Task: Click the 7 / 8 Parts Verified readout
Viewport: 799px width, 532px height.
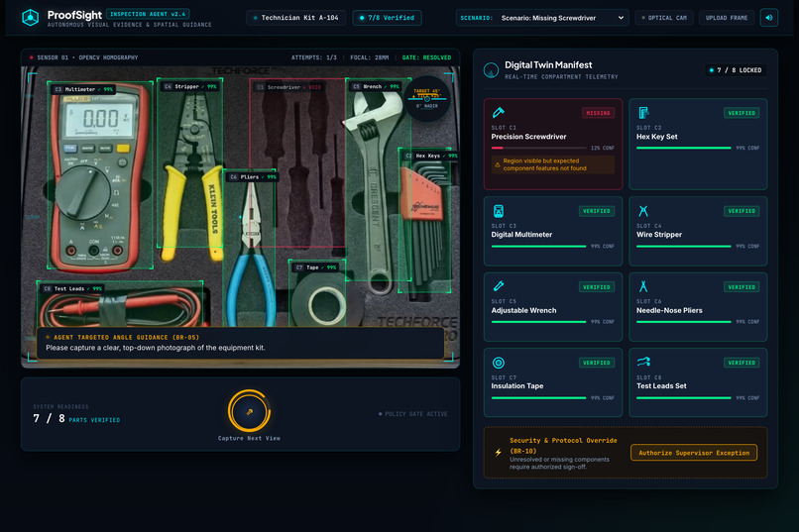Action: (x=76, y=418)
